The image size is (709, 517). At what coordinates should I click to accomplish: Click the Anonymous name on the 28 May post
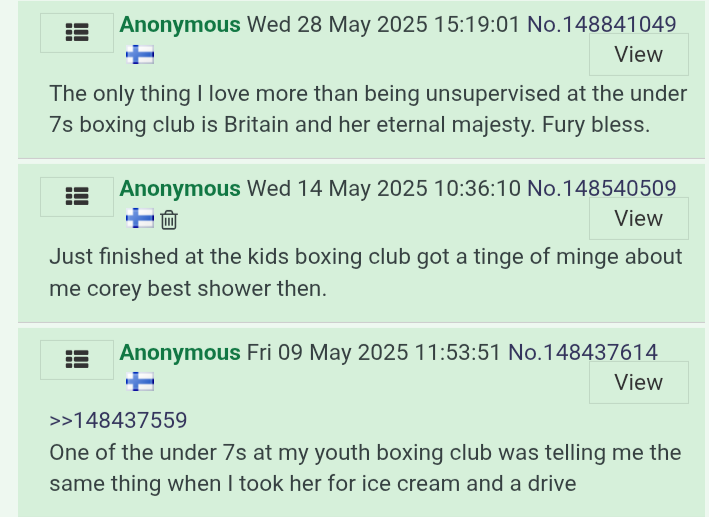[x=180, y=24]
